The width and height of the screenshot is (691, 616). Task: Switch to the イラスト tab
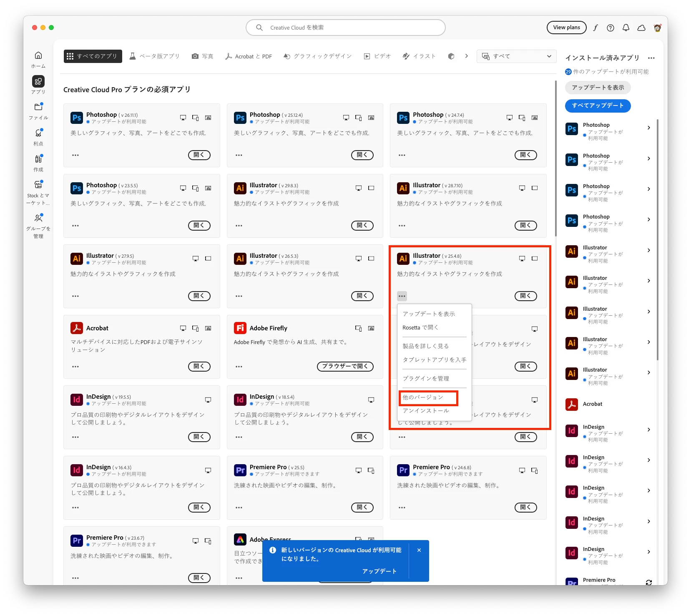coord(419,56)
